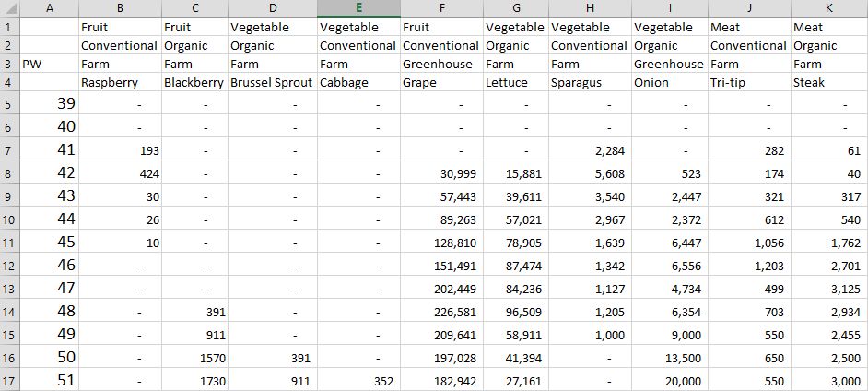Click the Tri-tip header cell
The image size is (868, 391).
click(x=749, y=82)
